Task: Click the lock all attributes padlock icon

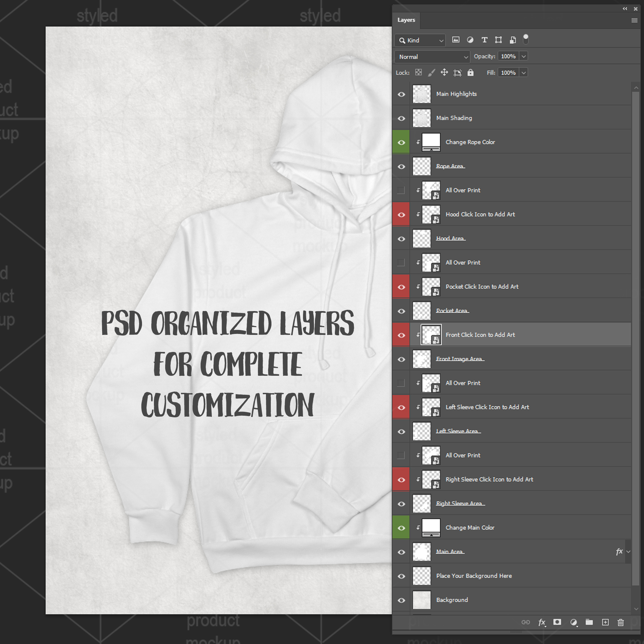Action: tap(470, 73)
